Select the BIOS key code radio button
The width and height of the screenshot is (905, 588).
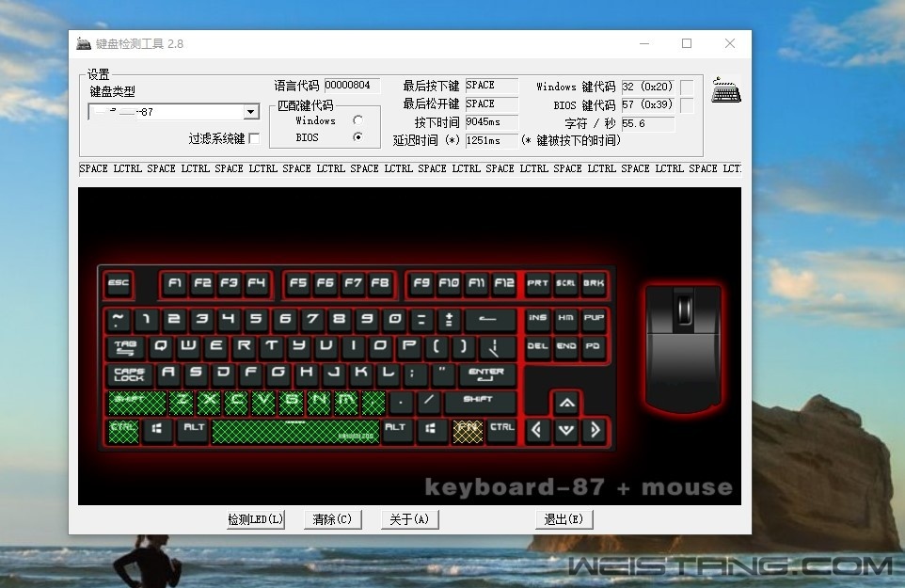[x=357, y=137]
